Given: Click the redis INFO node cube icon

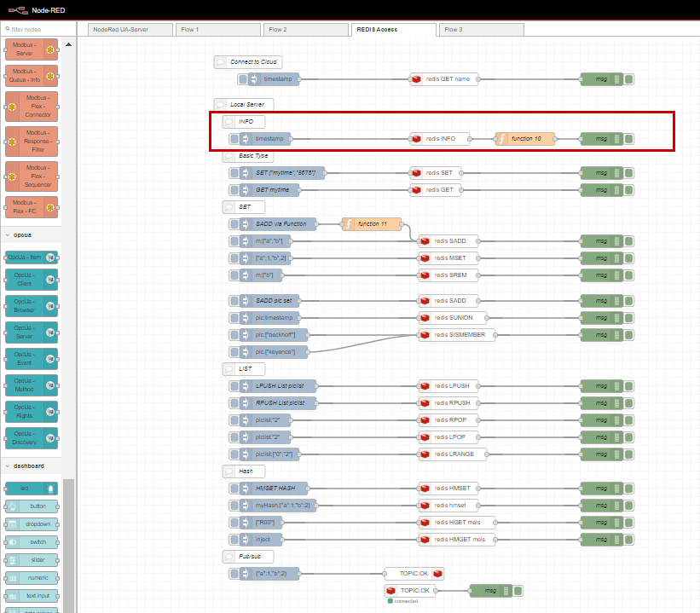Looking at the screenshot, I should [x=417, y=139].
